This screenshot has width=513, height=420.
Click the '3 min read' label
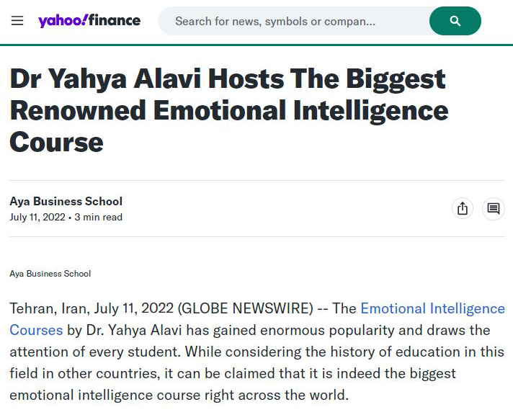click(99, 217)
